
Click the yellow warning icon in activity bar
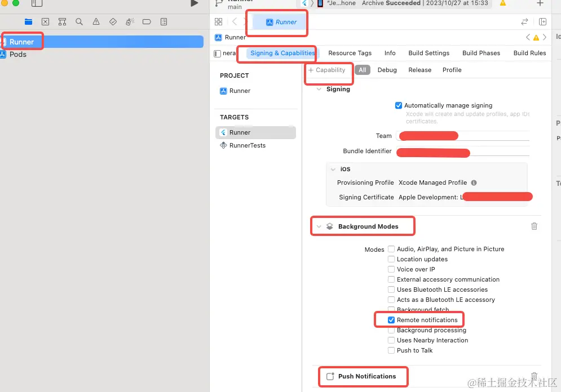point(503,3)
